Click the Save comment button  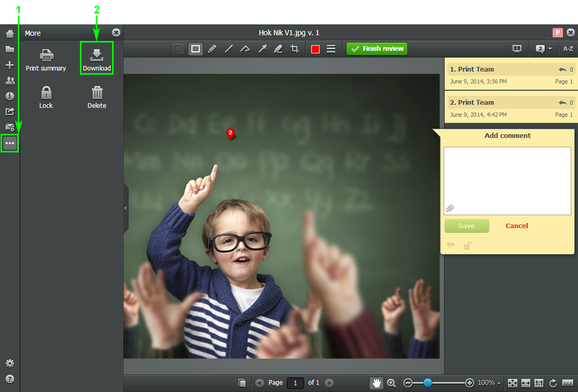pyautogui.click(x=466, y=226)
